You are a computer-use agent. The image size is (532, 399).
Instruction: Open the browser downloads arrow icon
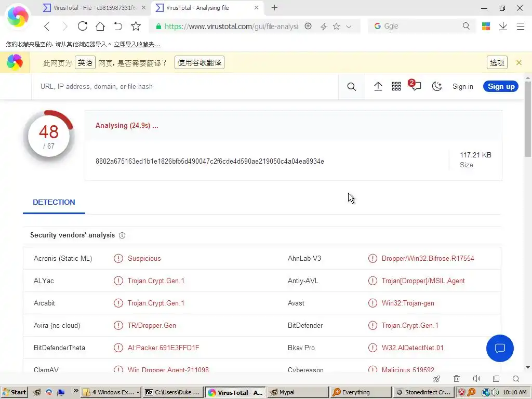(503, 26)
